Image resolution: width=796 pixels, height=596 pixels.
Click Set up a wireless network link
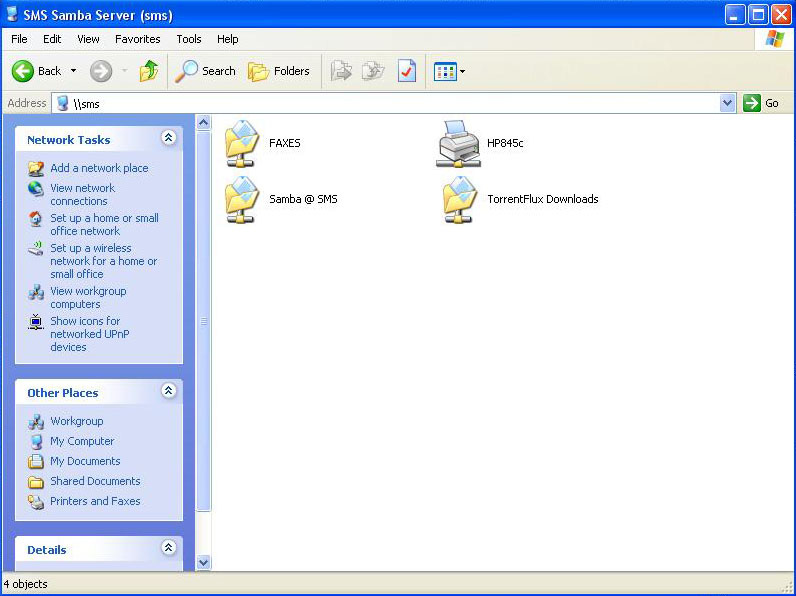(104, 261)
